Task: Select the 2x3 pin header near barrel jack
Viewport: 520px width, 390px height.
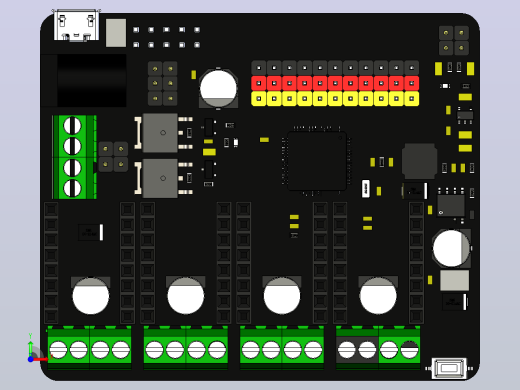Action: pyautogui.click(x=163, y=83)
